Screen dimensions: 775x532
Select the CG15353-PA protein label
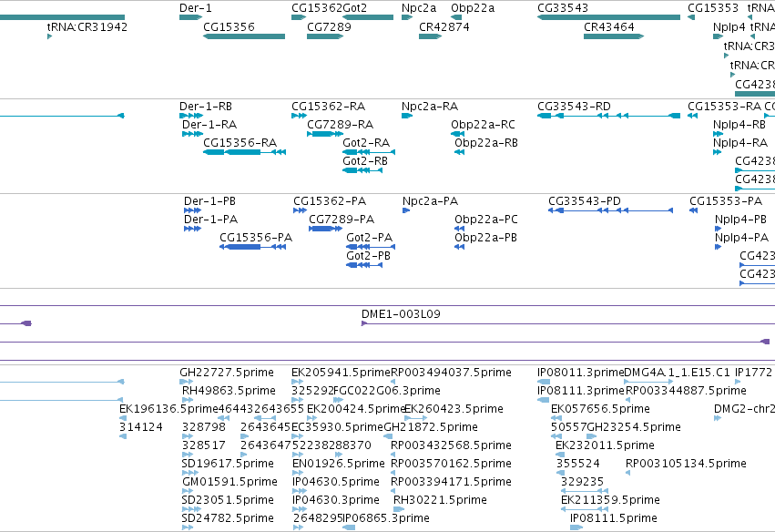(726, 201)
